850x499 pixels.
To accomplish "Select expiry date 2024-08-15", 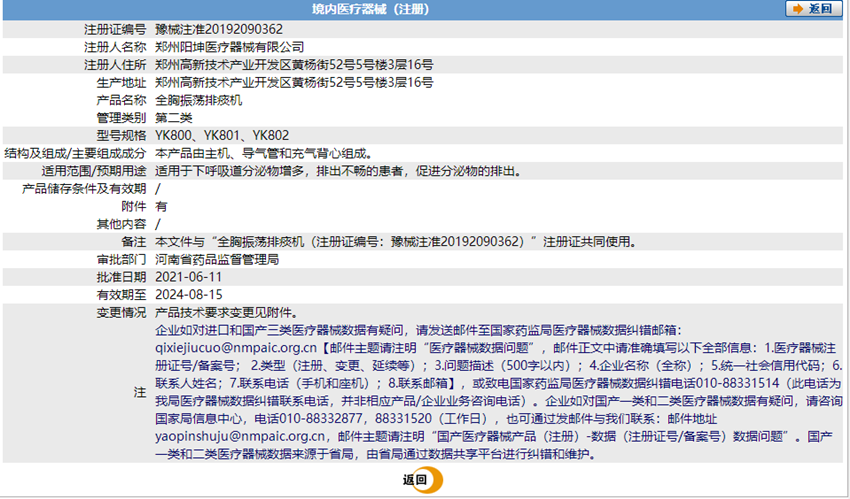I will click(x=189, y=295).
